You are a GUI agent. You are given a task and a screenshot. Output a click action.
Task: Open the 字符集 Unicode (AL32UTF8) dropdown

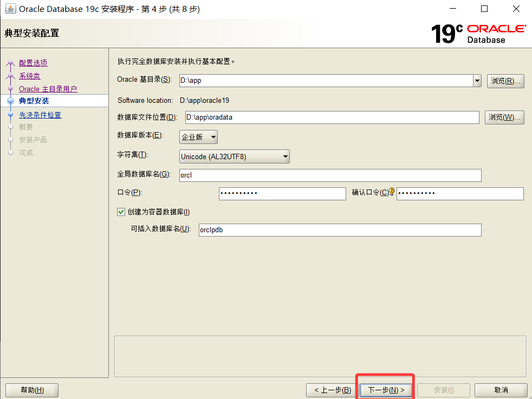pyautogui.click(x=235, y=156)
